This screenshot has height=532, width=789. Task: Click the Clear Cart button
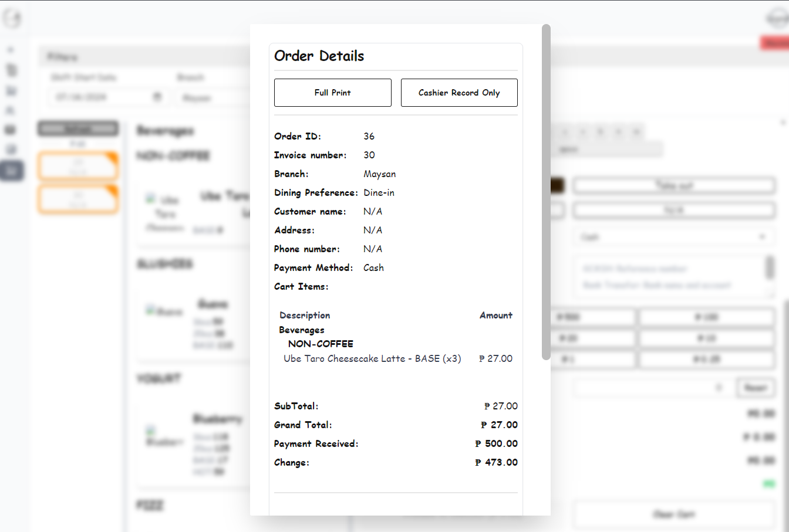673,514
